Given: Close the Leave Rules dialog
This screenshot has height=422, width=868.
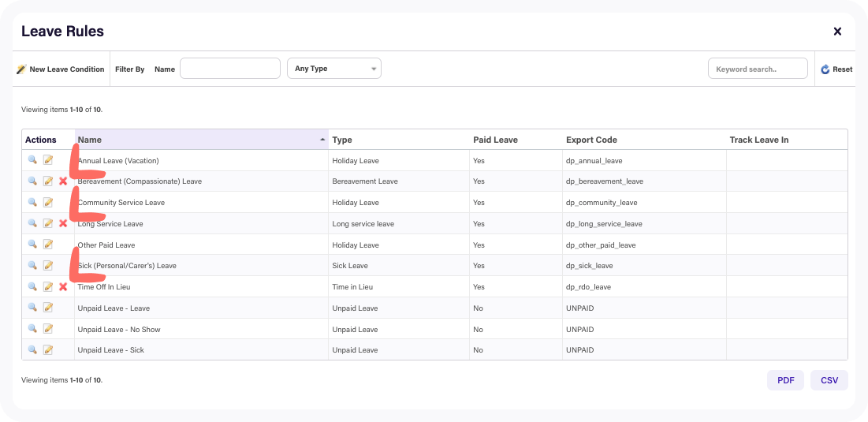Looking at the screenshot, I should [837, 32].
